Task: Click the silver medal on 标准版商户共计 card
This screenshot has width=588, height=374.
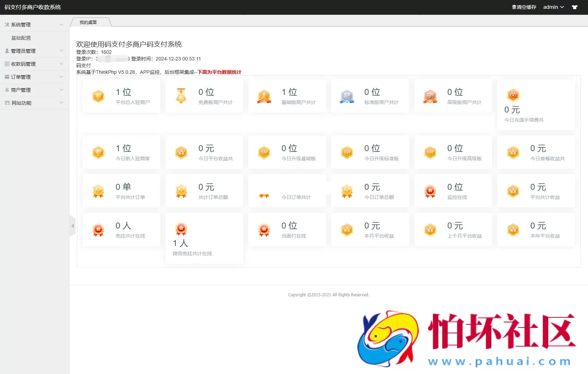Action: click(x=347, y=96)
